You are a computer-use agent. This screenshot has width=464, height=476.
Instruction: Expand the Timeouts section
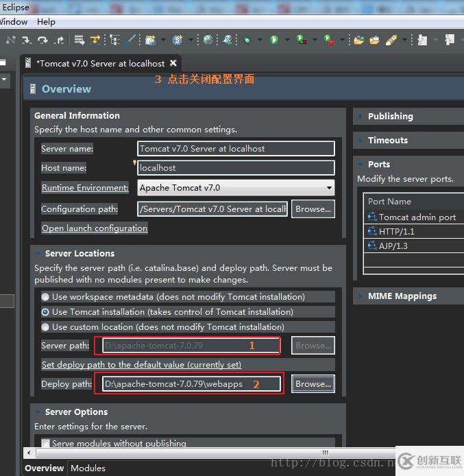360,140
